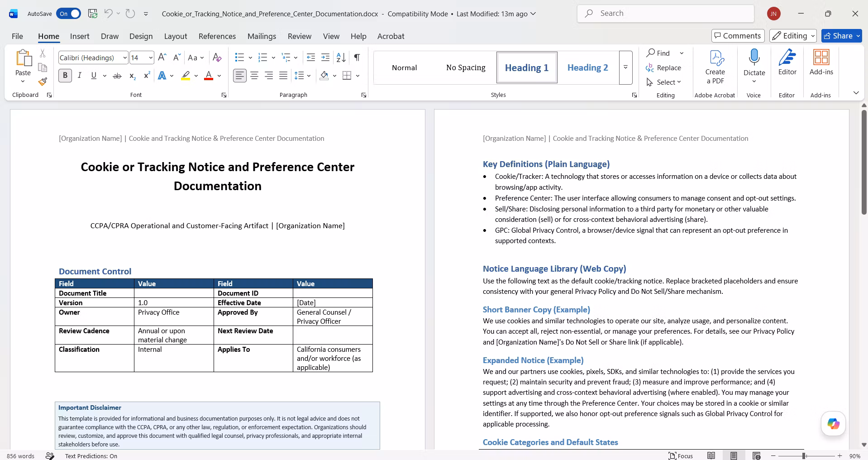Go to the References tab

217,36
